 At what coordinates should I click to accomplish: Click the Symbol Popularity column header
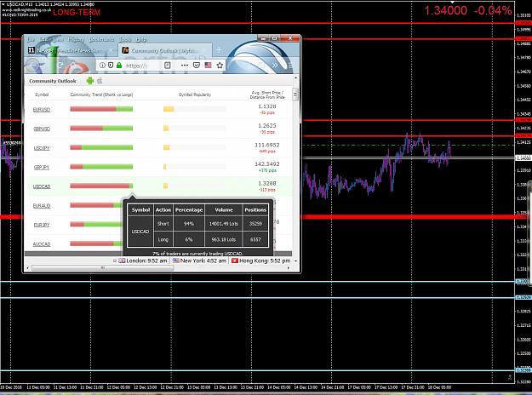coord(195,94)
